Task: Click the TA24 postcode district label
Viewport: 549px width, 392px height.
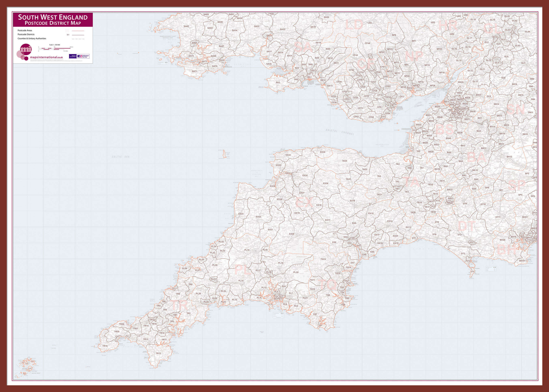Action: point(344,161)
